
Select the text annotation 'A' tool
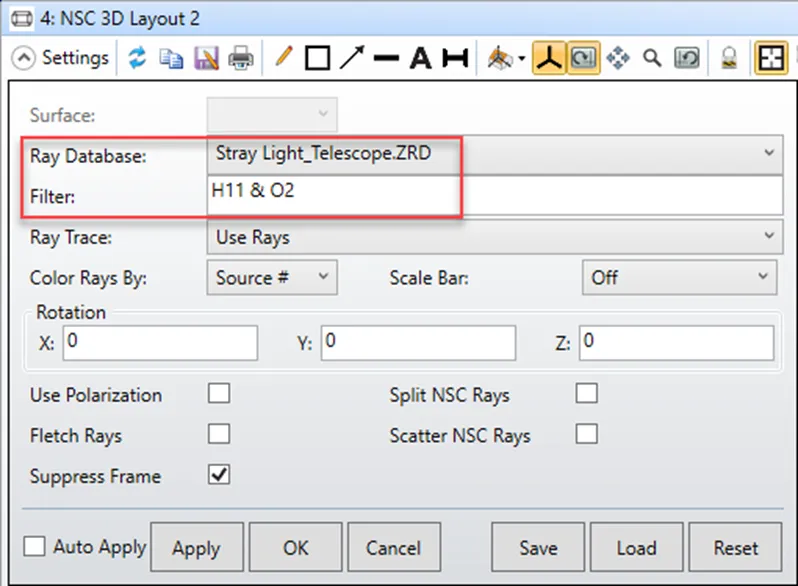pyautogui.click(x=420, y=58)
